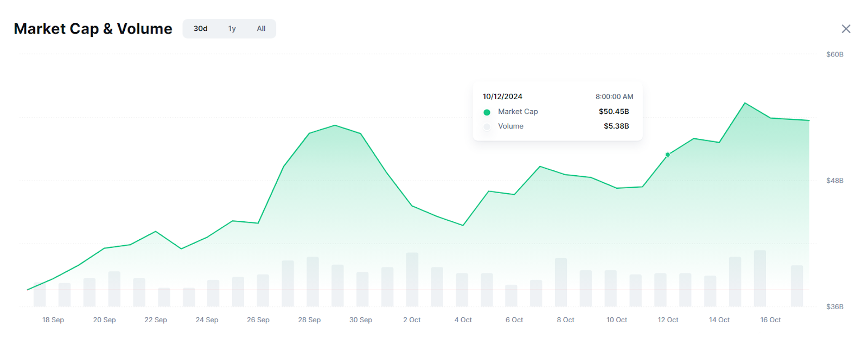Image resolution: width=868 pixels, height=345 pixels.
Task: Click the $48B axis label
Action: coord(834,181)
